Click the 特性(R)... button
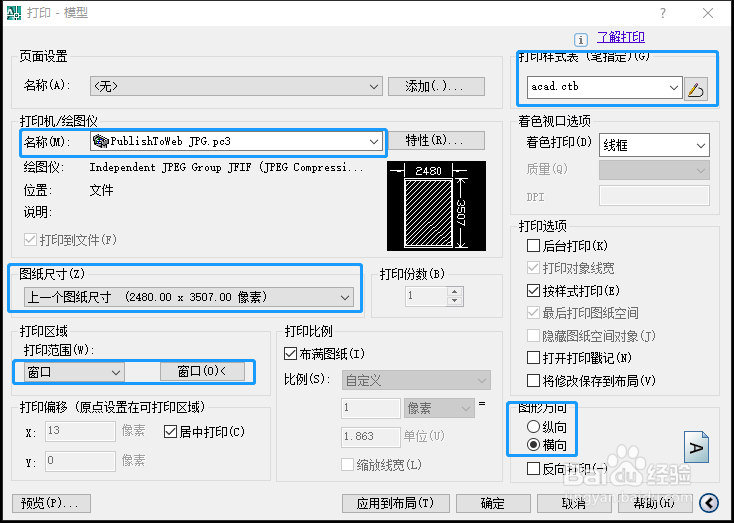The height and width of the screenshot is (523, 734). coord(436,140)
